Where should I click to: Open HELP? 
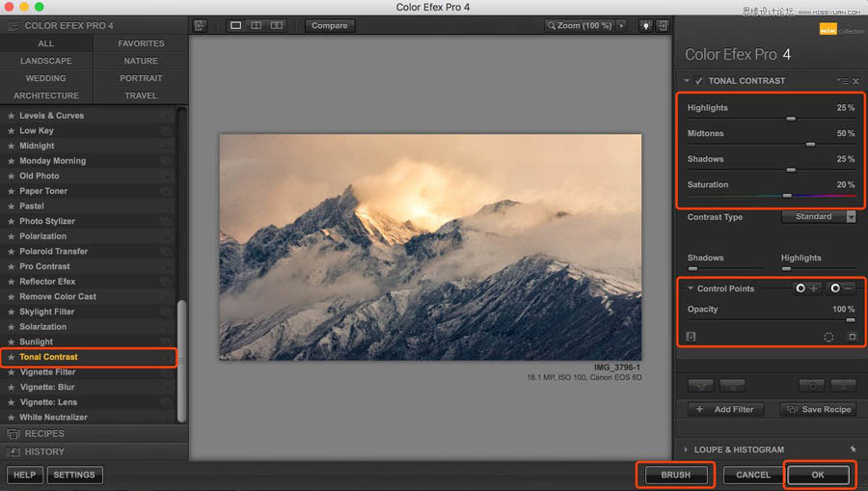tap(24, 475)
